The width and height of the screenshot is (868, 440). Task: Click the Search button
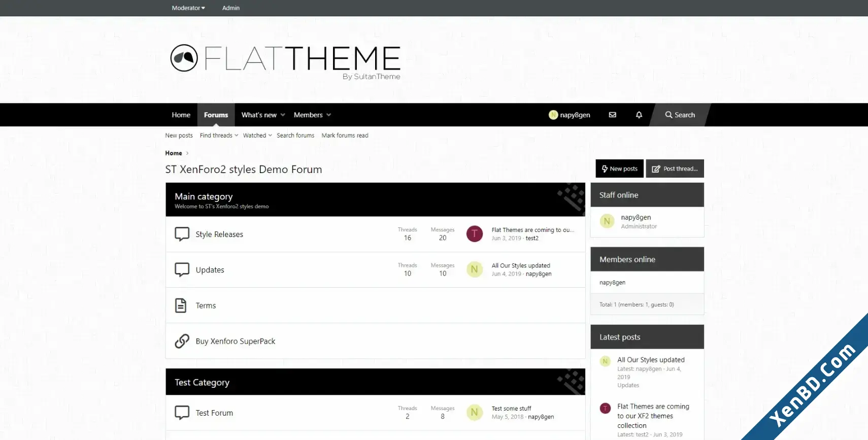tap(680, 115)
